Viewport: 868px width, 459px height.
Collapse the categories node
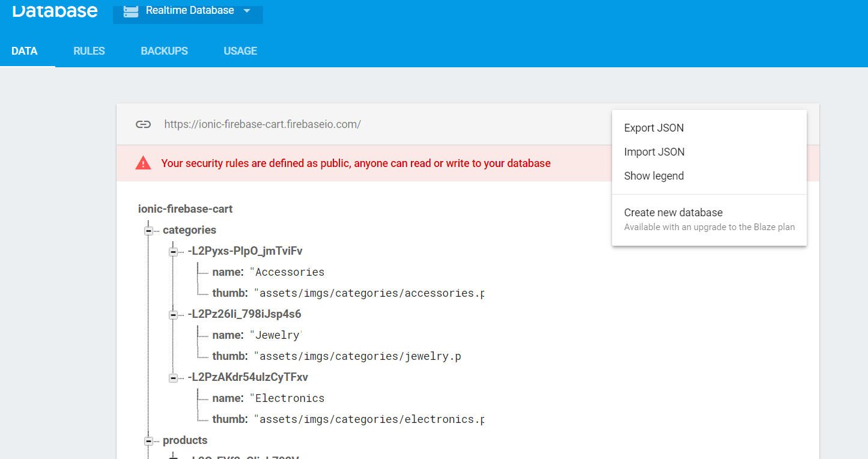pyautogui.click(x=148, y=230)
